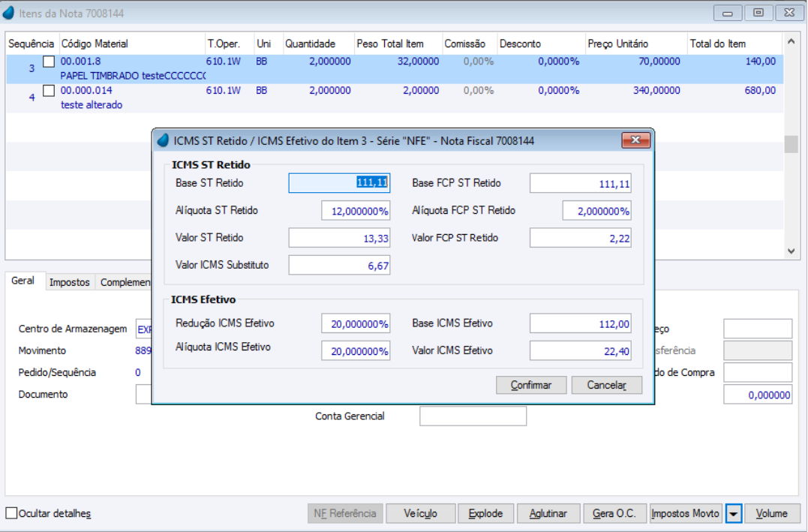Click the Desconto column header
808x532 pixels.
541,44
